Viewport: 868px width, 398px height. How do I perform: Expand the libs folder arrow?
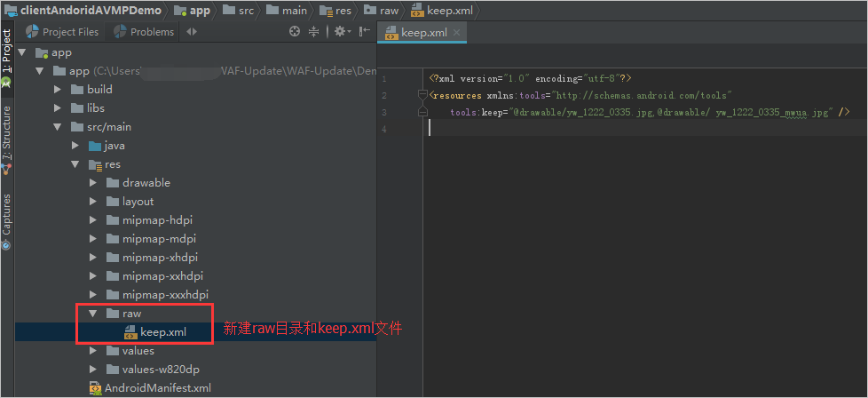[x=57, y=108]
